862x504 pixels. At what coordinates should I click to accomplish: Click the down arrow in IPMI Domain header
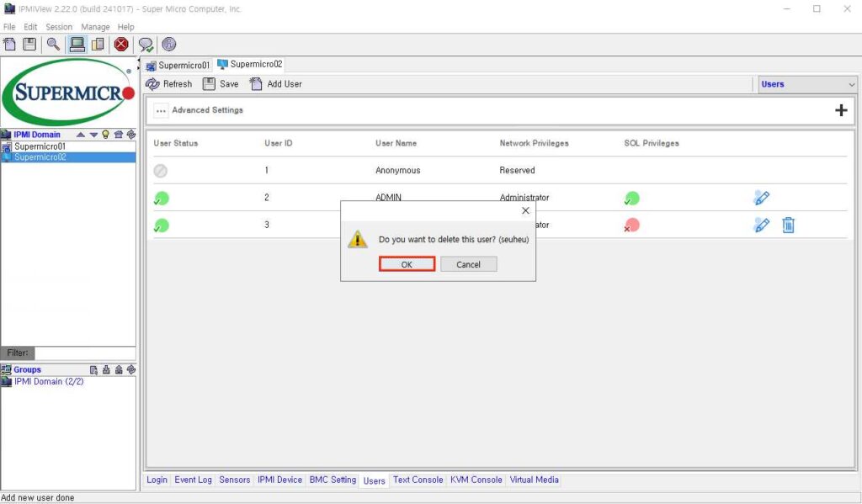click(93, 135)
